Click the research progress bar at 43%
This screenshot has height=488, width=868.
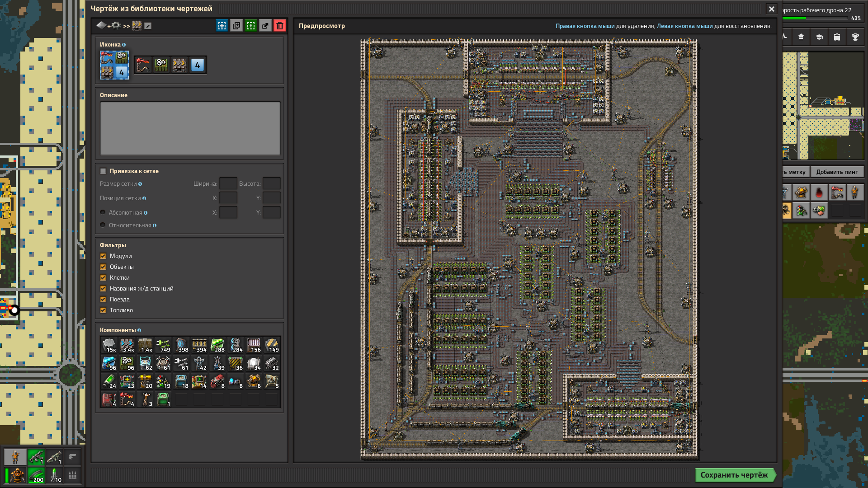coord(816,19)
